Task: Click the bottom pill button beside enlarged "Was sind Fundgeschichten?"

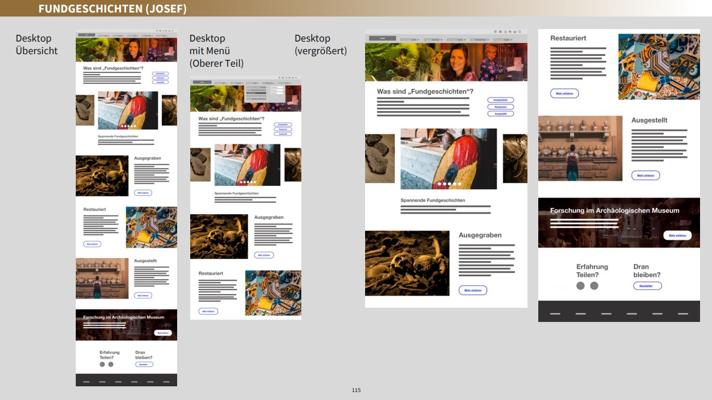Action: coord(501,114)
